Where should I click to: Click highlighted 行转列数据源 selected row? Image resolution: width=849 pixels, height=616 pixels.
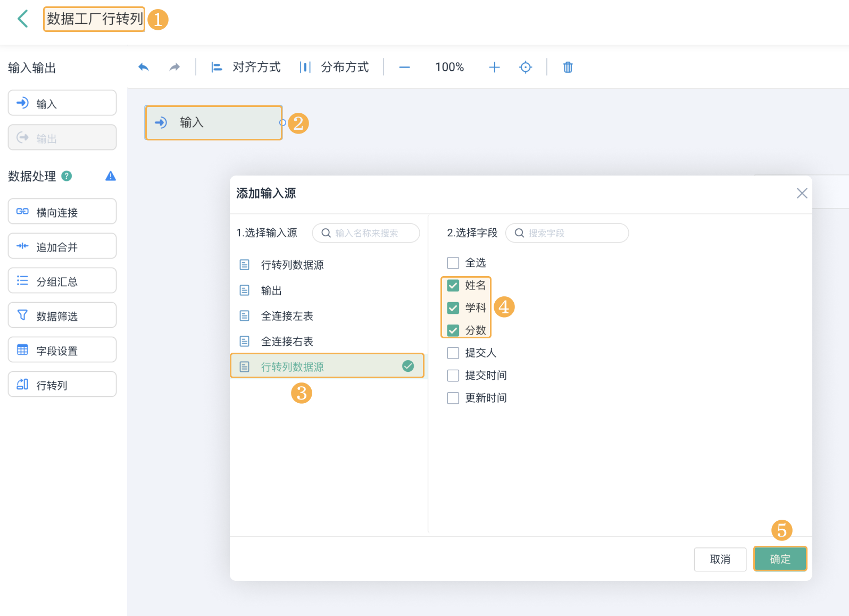coord(328,367)
